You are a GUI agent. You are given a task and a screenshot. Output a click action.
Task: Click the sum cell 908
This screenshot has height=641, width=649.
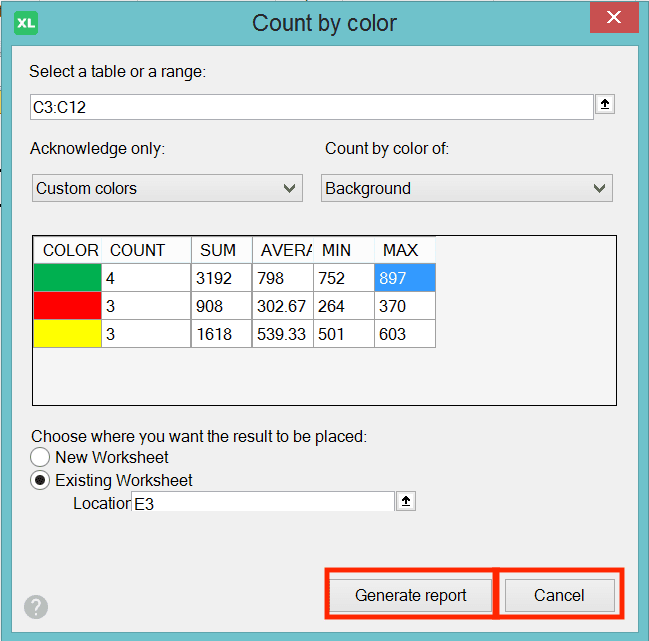pyautogui.click(x=221, y=305)
